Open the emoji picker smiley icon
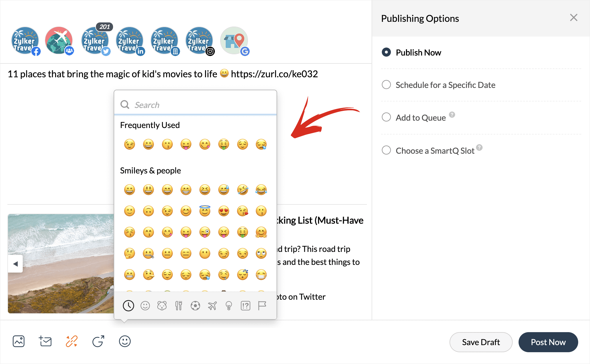 tap(125, 341)
